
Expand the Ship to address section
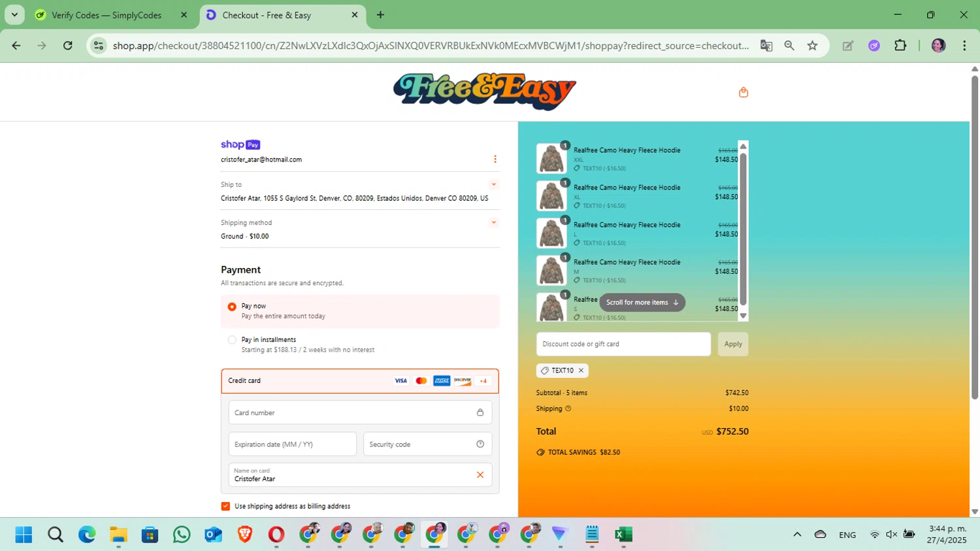pos(494,184)
